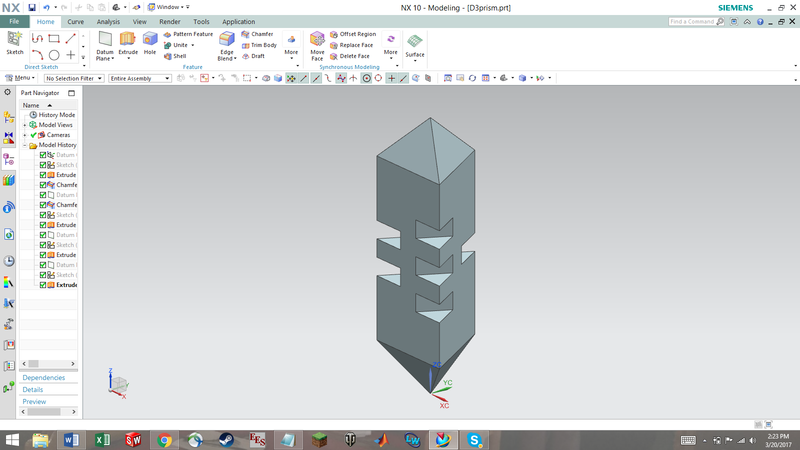Screen dimensions: 800x450
Task: Choose Replace Face command
Action: pyautogui.click(x=351, y=45)
